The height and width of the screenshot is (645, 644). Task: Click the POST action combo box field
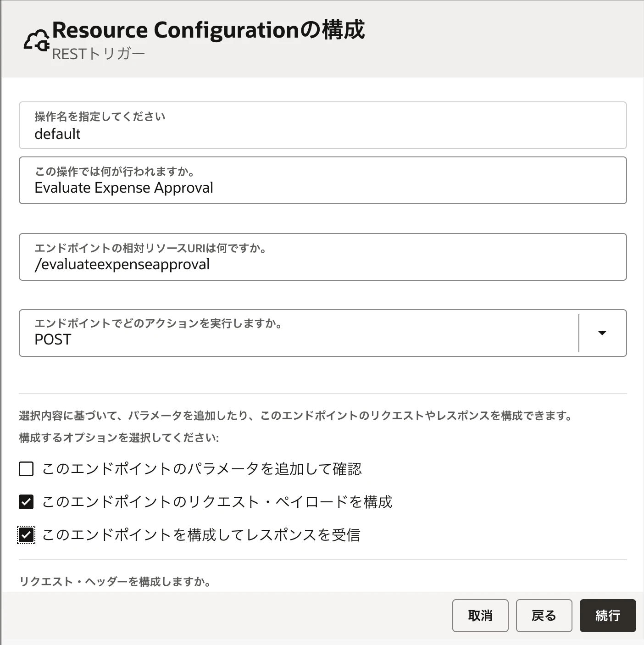coord(323,333)
